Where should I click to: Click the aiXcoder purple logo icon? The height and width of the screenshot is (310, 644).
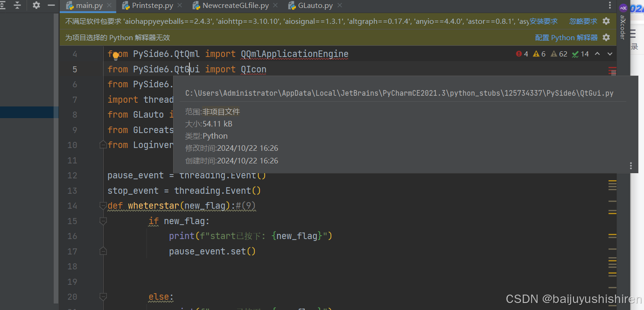(623, 7)
